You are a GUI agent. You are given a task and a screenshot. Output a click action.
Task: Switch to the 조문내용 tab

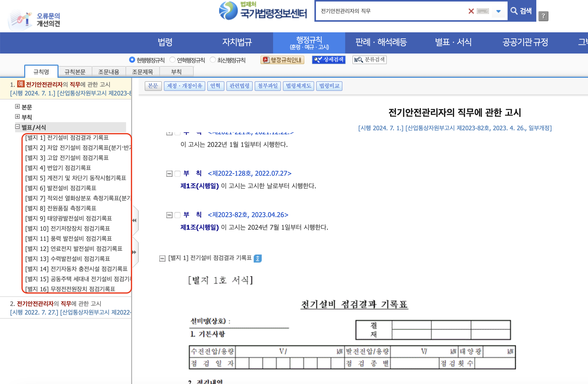109,72
